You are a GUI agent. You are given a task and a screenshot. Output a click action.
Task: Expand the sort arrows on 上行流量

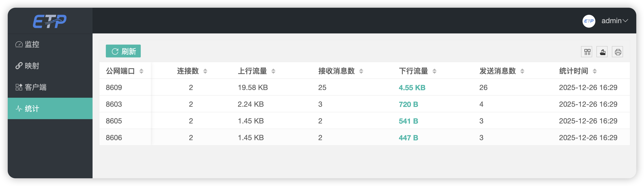click(x=273, y=71)
